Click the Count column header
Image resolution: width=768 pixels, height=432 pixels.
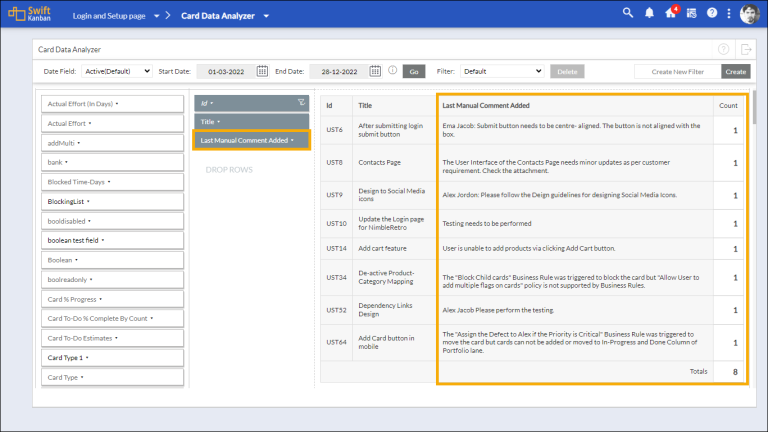tap(728, 105)
